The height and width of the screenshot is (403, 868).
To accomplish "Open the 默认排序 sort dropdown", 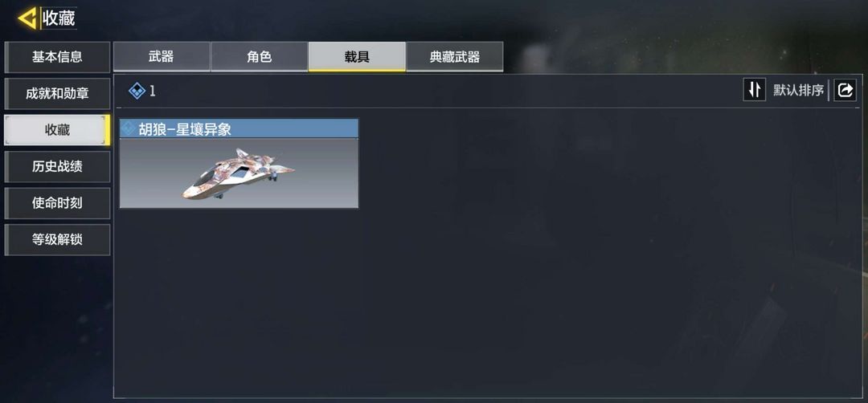I will point(798,91).
